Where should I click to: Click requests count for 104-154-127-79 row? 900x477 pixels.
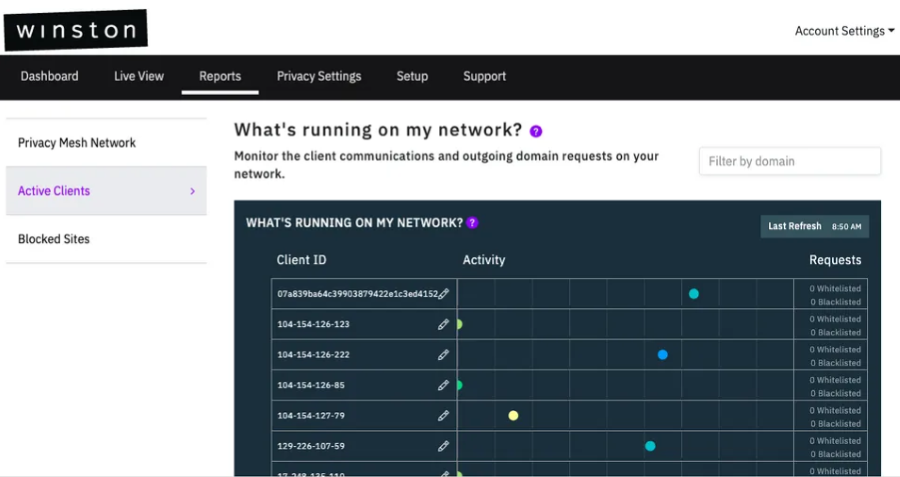coord(835,417)
